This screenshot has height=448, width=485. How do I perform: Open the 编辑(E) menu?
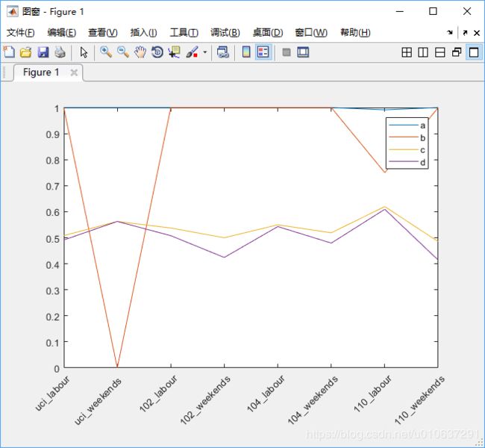61,33
